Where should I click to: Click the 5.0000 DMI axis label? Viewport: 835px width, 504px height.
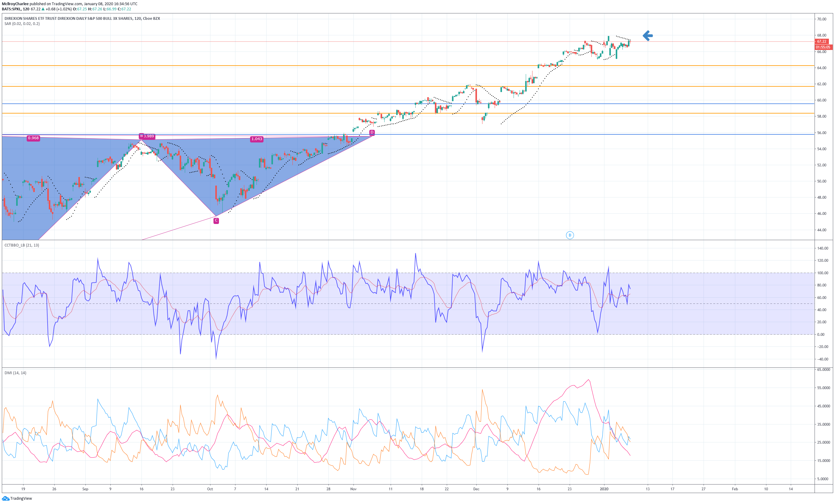point(823,479)
